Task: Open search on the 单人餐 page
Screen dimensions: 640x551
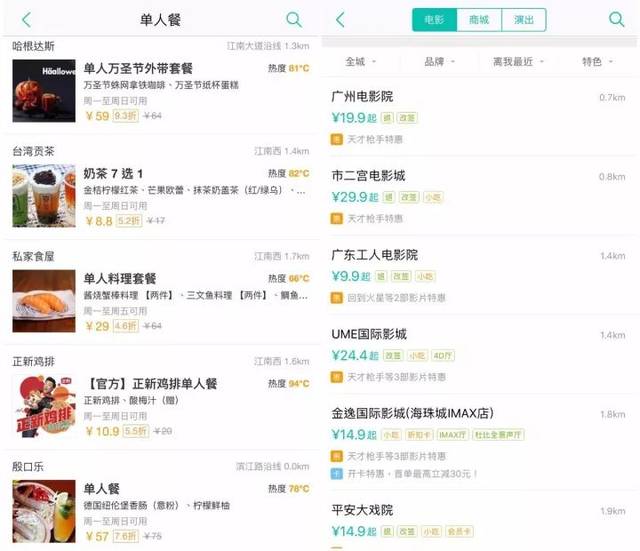Action: click(294, 20)
